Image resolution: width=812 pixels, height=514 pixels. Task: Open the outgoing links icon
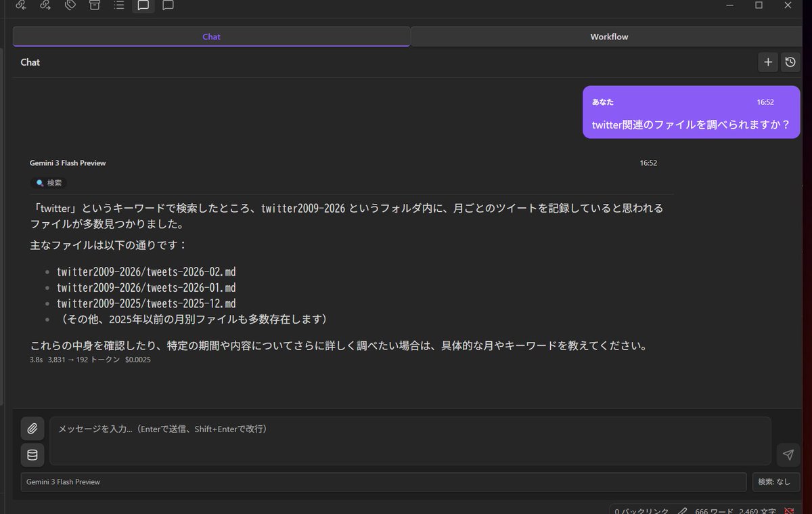(45, 5)
